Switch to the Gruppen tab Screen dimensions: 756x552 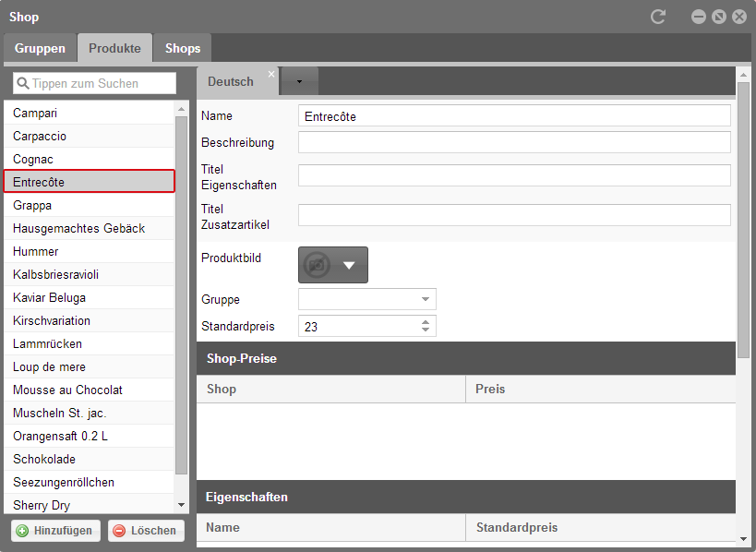click(x=40, y=48)
